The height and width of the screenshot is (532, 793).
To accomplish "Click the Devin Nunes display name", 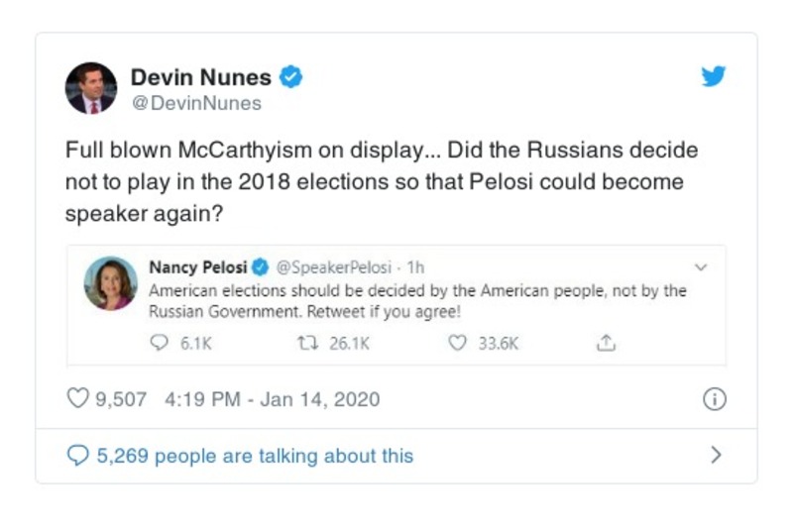I will 201,77.
